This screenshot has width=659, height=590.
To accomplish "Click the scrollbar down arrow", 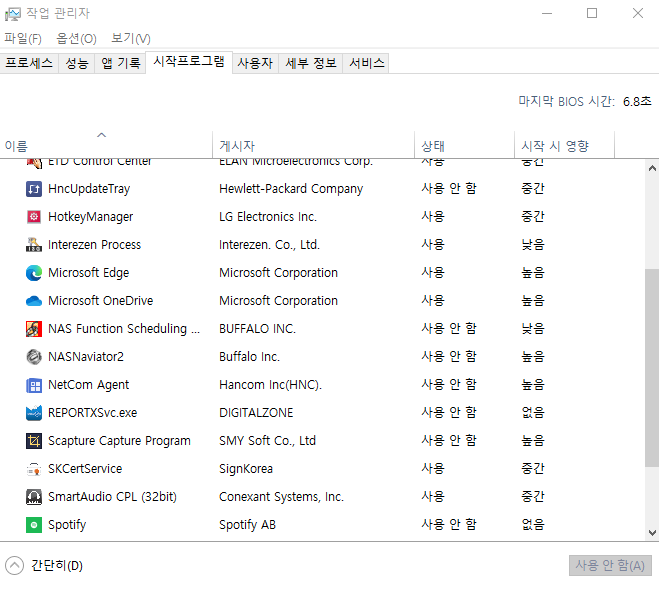I will point(652,533).
